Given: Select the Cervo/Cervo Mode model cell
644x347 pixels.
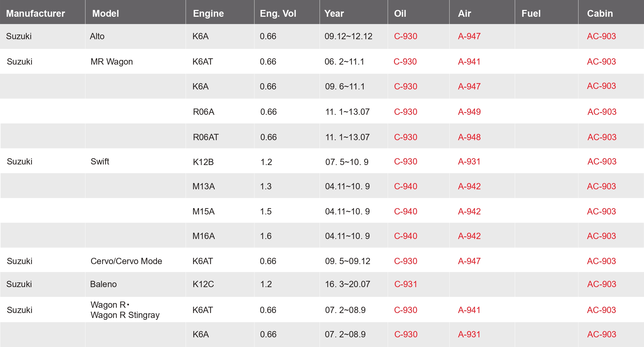Looking at the screenshot, I should pos(126,261).
